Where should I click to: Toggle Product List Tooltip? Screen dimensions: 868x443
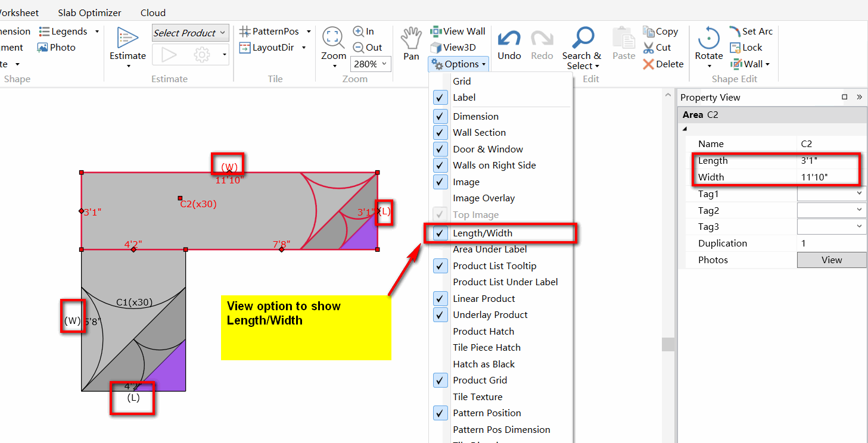pos(440,266)
